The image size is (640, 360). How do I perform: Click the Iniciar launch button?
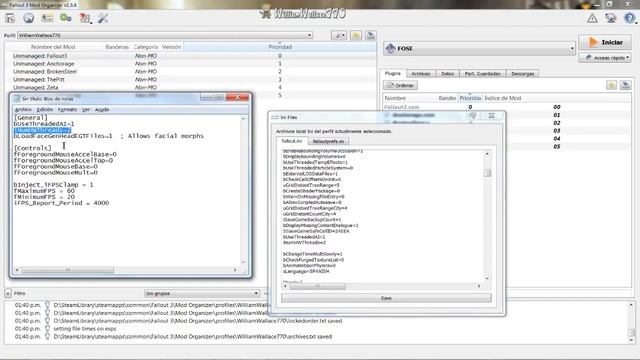(605, 42)
